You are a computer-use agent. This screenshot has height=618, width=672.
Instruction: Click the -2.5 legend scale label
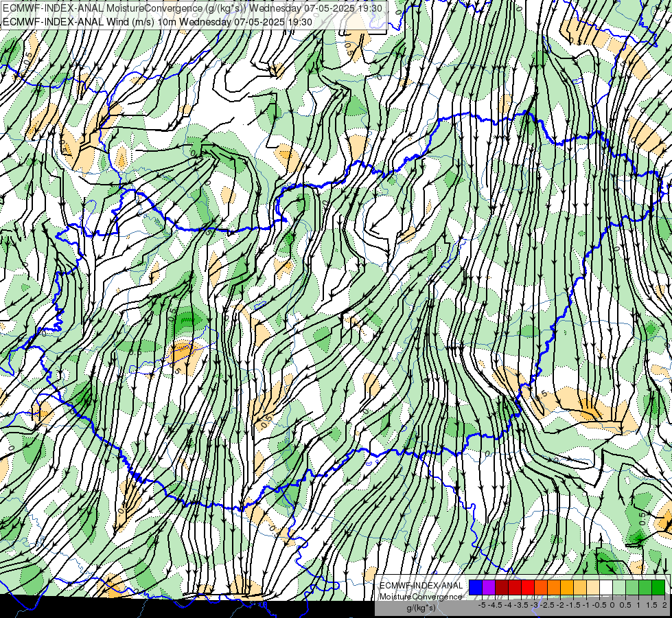pyautogui.click(x=547, y=605)
